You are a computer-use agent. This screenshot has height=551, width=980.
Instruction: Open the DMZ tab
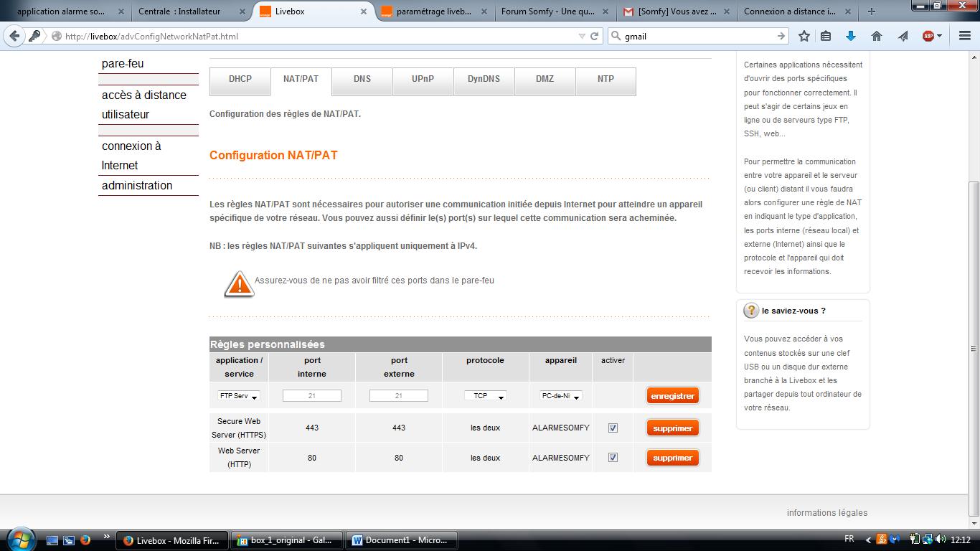pyautogui.click(x=545, y=79)
